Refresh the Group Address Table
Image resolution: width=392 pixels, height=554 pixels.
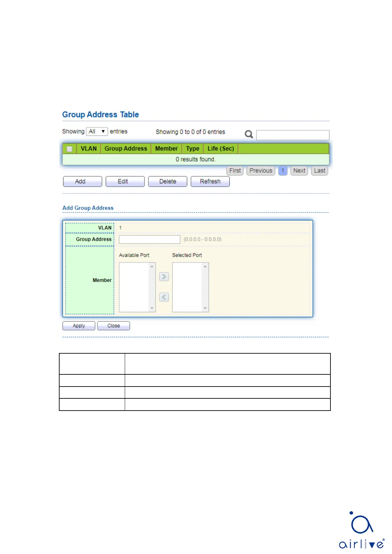210,182
